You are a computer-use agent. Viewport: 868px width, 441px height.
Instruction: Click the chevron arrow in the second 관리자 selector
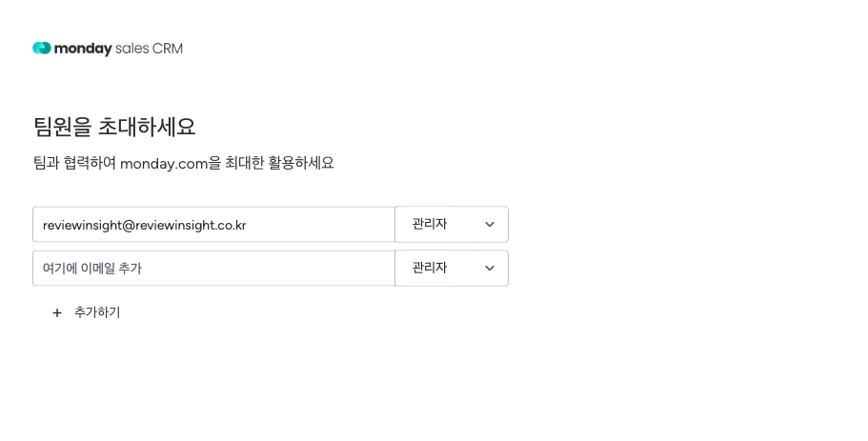[490, 269]
